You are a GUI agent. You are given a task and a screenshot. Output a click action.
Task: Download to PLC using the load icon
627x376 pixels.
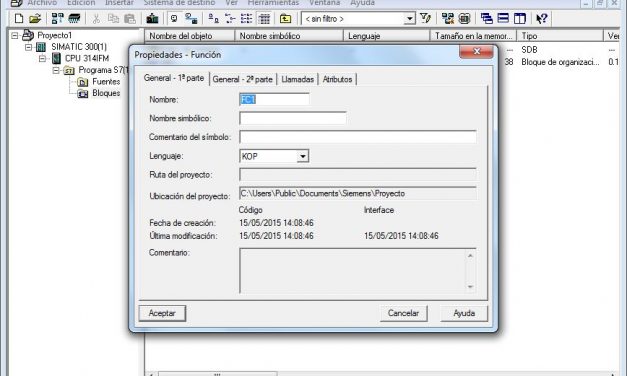[152, 18]
